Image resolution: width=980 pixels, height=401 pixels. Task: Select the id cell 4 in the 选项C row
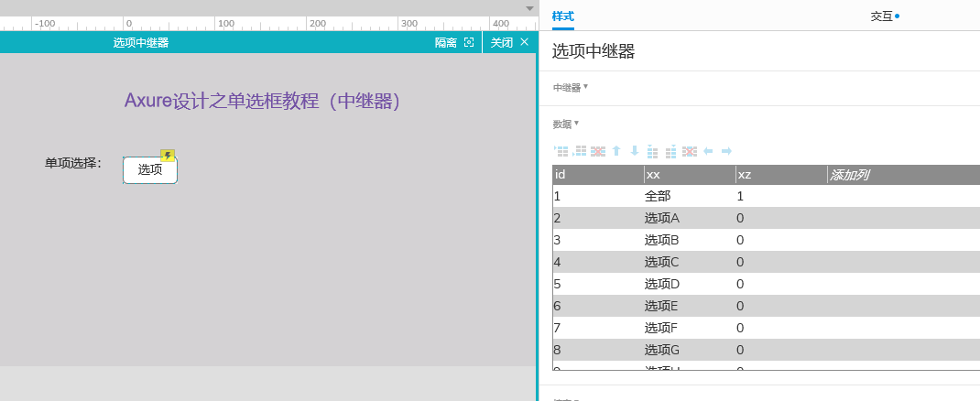pyautogui.click(x=598, y=262)
